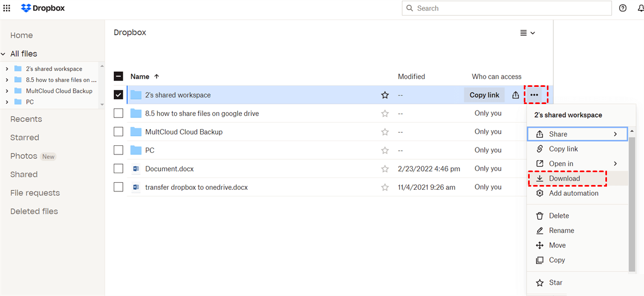This screenshot has height=296, width=644.
Task: Star the Document.docx file
Action: tap(385, 169)
